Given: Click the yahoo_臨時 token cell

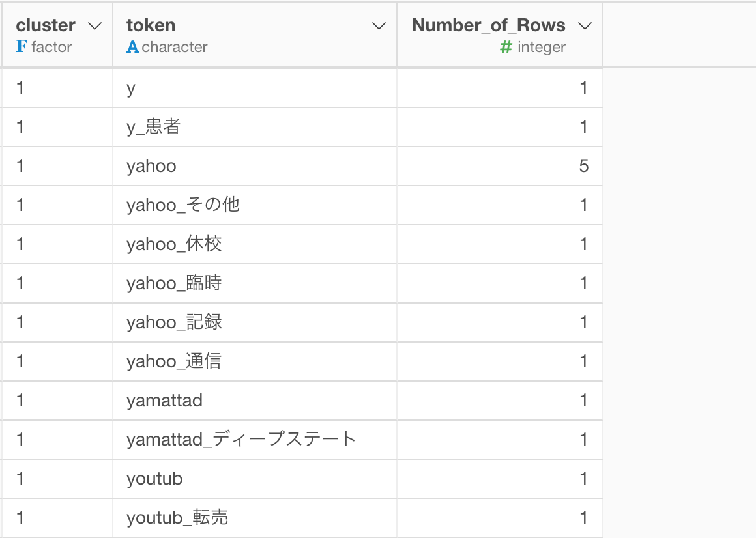Looking at the screenshot, I should (174, 283).
